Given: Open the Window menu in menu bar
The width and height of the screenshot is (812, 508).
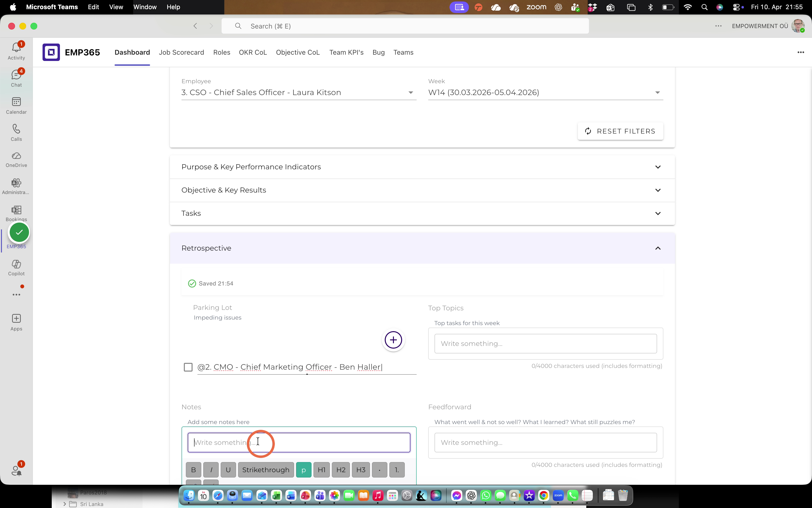Looking at the screenshot, I should tap(145, 7).
